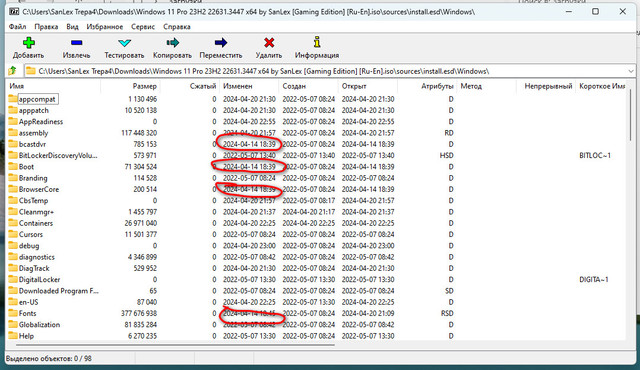Click the Добавить (Add) green plus icon
640x370 pixels.
[29, 42]
